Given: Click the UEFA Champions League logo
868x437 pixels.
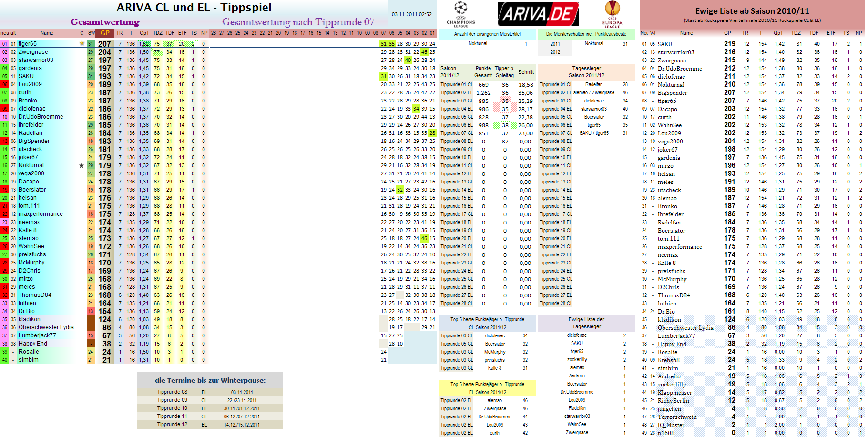Looking at the screenshot, I should 460,14.
